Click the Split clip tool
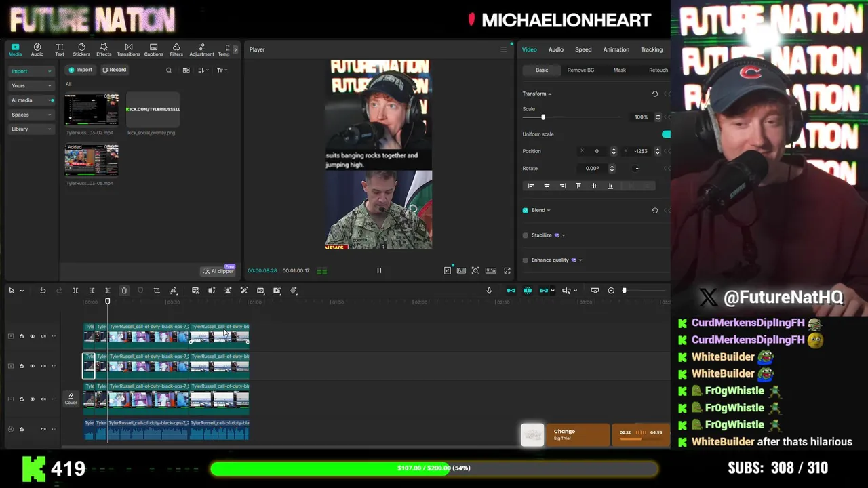Screen dimensions: 868x488 pyautogui.click(x=75, y=291)
